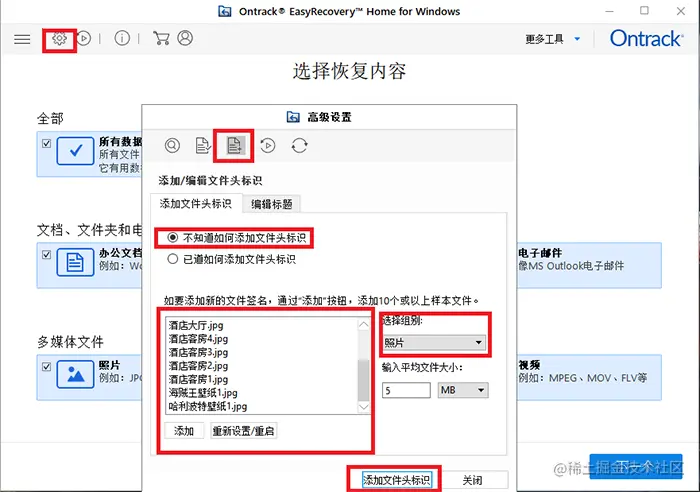Select 酒店客房2.jpg in the list
700x492 pixels.
[199, 366]
